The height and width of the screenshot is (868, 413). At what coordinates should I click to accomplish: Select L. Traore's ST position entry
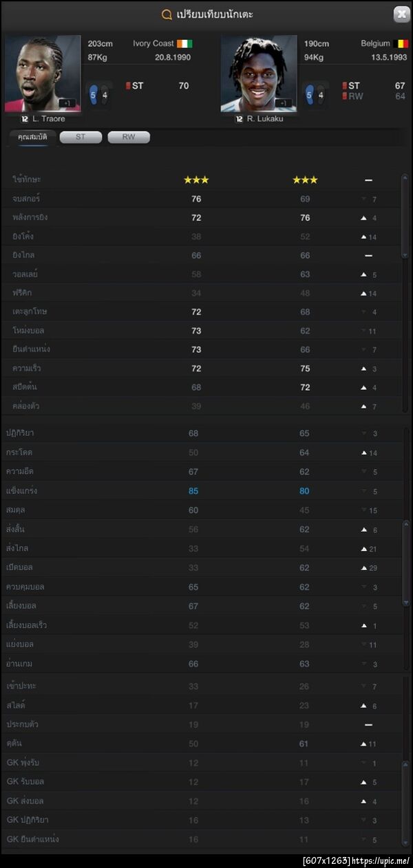click(x=135, y=86)
